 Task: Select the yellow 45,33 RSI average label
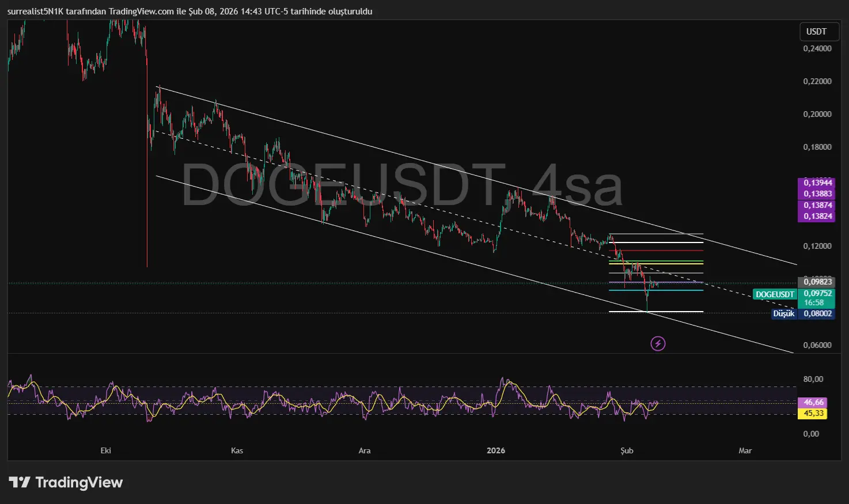pyautogui.click(x=813, y=414)
